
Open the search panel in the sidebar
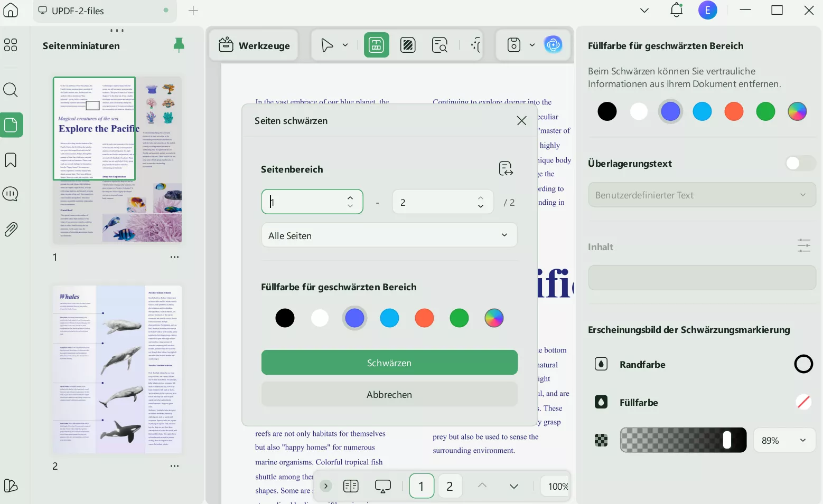pyautogui.click(x=11, y=90)
